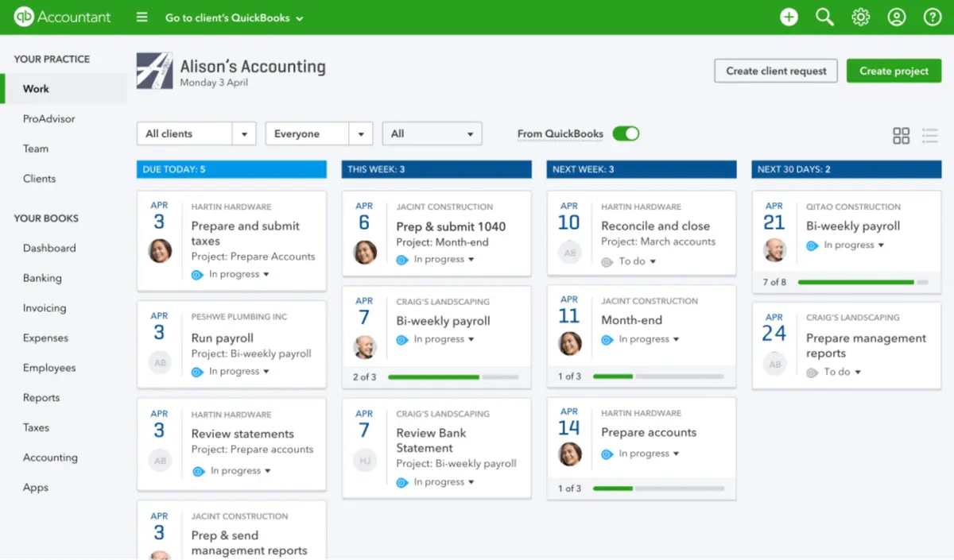This screenshot has height=560, width=954.
Task: Open the Everyone filter dropdown
Action: pos(319,133)
